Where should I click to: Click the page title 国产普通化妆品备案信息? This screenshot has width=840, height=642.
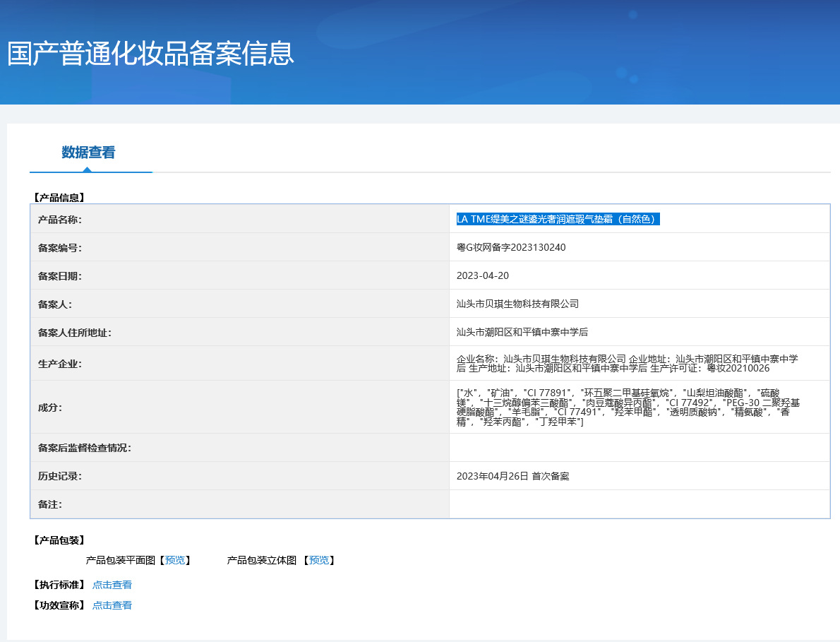pyautogui.click(x=150, y=54)
